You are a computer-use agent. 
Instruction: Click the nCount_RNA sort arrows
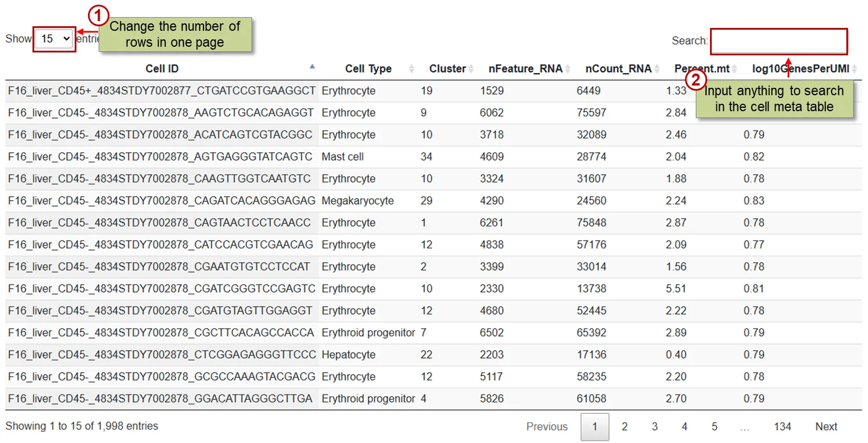(x=656, y=69)
